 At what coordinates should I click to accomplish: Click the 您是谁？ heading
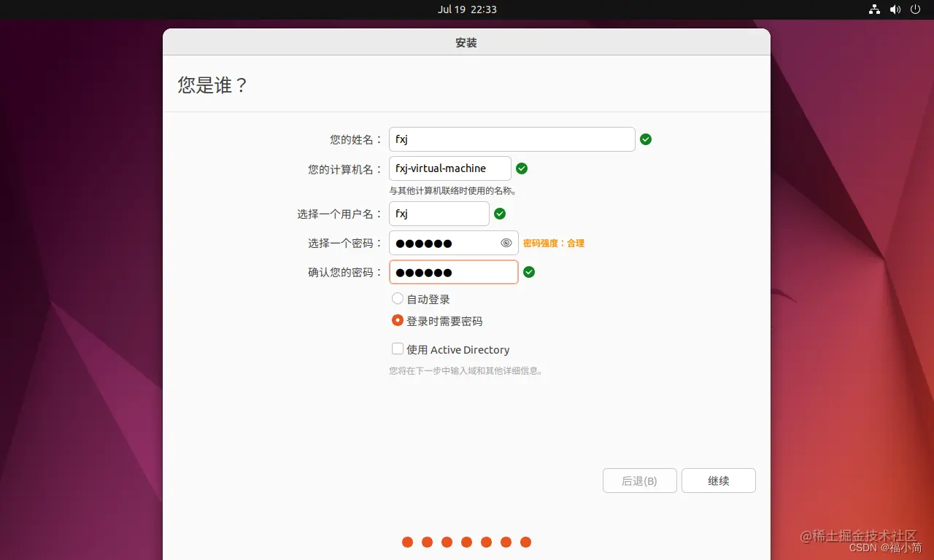tap(213, 85)
